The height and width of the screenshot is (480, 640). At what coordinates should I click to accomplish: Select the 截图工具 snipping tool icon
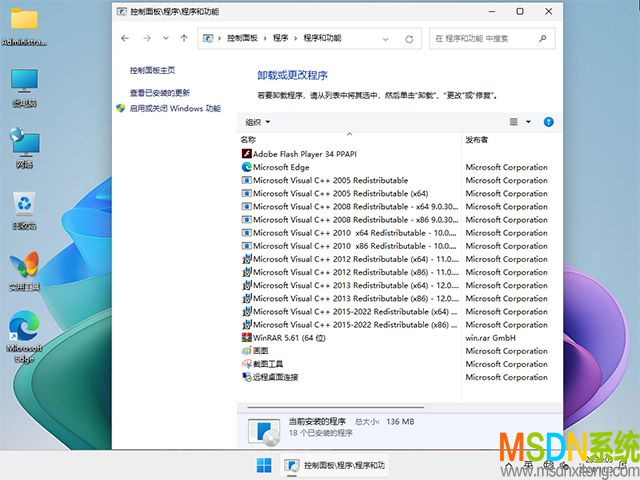pyautogui.click(x=247, y=364)
